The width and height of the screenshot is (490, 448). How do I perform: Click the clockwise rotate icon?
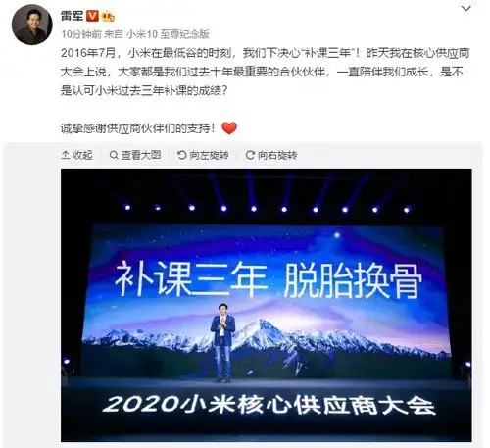pyautogui.click(x=250, y=155)
